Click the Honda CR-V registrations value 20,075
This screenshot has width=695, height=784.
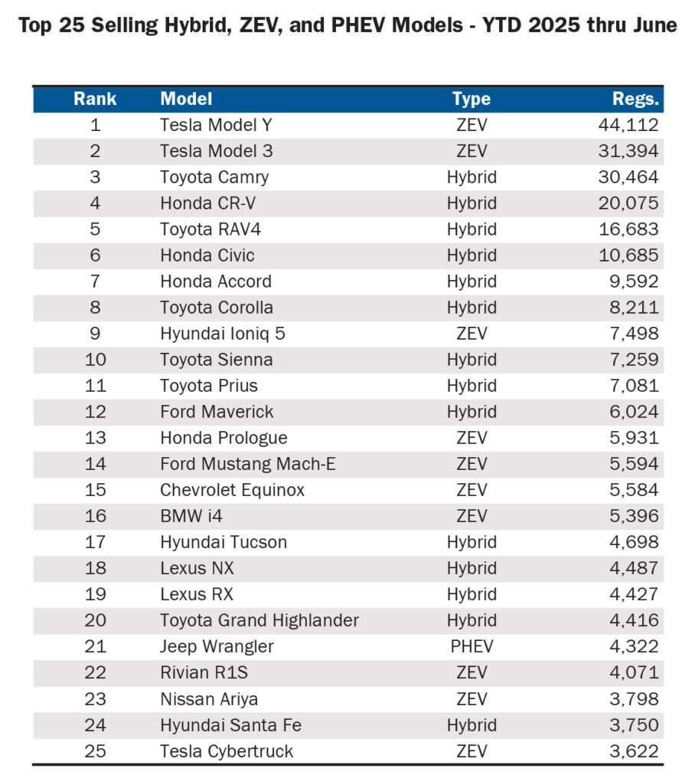628,203
